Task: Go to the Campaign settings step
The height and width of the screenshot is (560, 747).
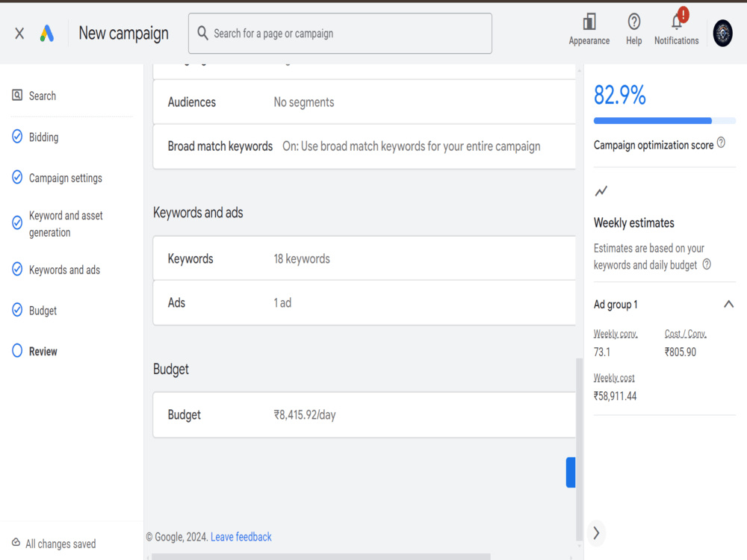Action: click(65, 178)
